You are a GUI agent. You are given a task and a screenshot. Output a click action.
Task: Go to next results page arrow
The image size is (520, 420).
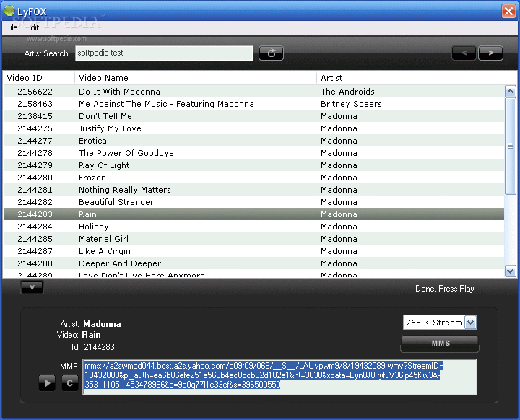coord(490,53)
